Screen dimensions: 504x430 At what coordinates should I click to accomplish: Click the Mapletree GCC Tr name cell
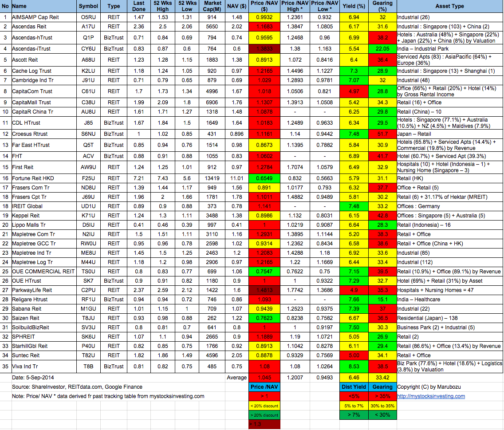pos(44,244)
